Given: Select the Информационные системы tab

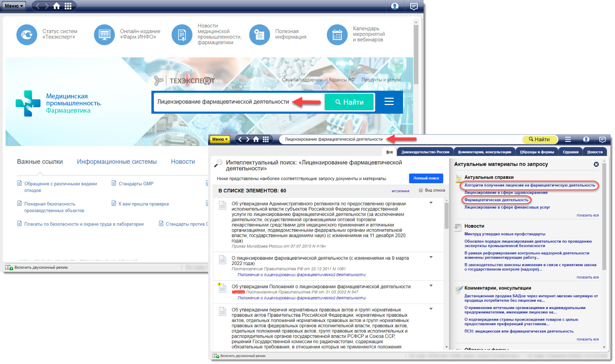Looking at the screenshot, I should (x=117, y=162).
